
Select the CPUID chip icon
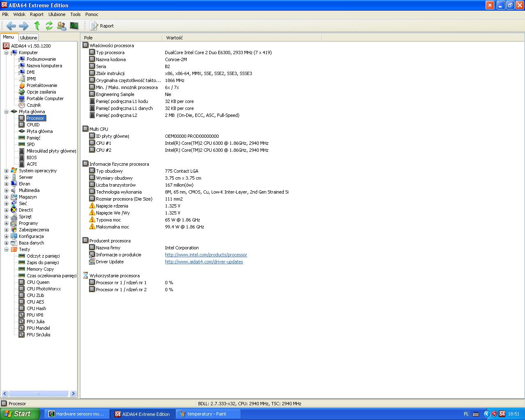22,125
